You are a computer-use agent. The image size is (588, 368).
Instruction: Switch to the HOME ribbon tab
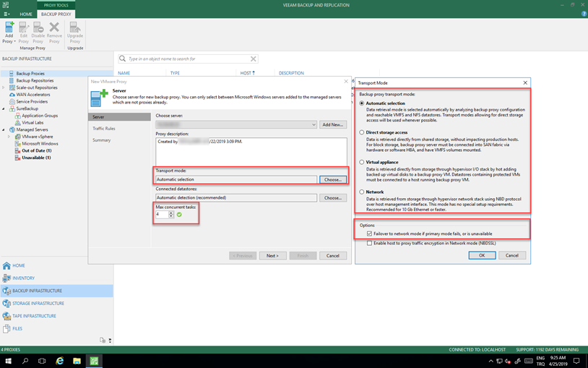tap(26, 14)
